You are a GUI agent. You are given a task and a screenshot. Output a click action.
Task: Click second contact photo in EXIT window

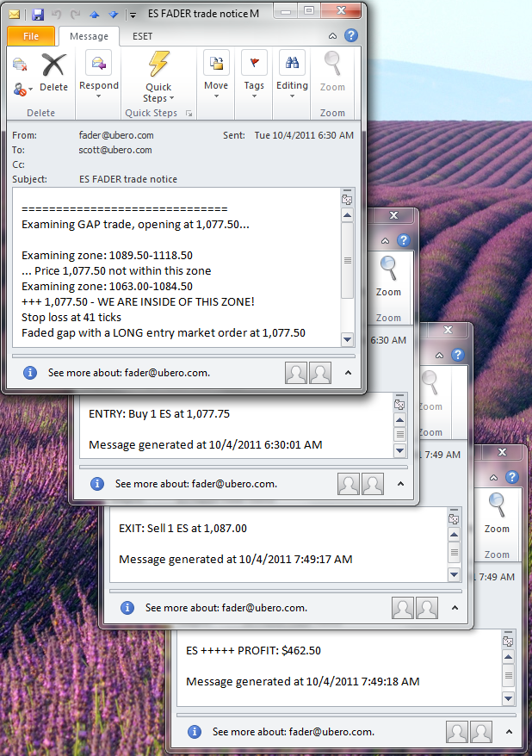coord(427,608)
